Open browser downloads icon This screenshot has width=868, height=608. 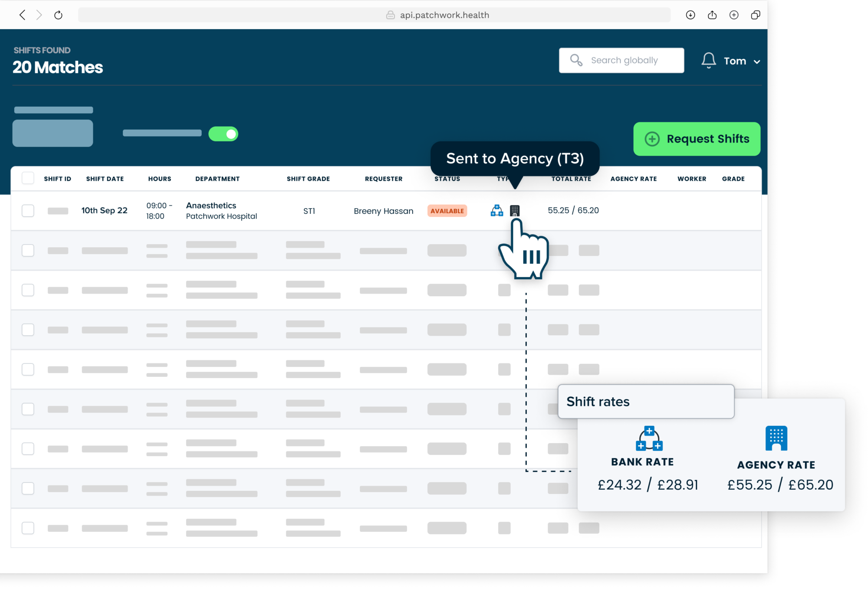coord(690,15)
